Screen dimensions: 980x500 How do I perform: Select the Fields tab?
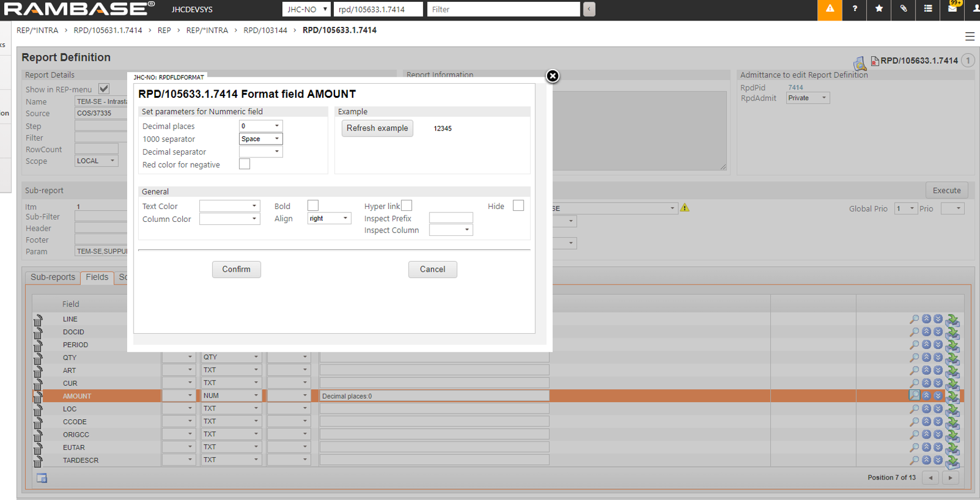pos(97,277)
